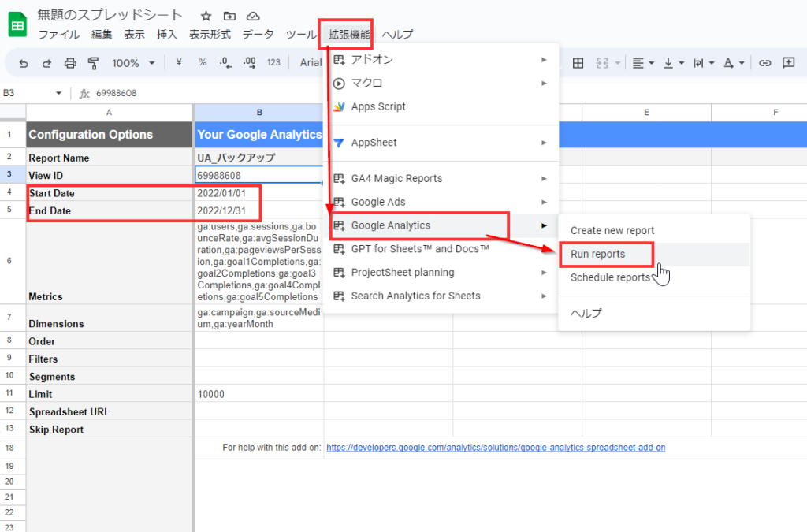This screenshot has width=807, height=532.
Task: Select the UA_バックアップ report name cell
Action: coord(258,158)
